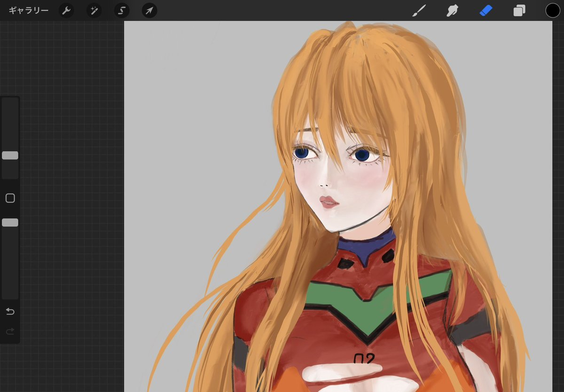Select the blue Eraser tool
The width and height of the screenshot is (564, 392).
[486, 10]
